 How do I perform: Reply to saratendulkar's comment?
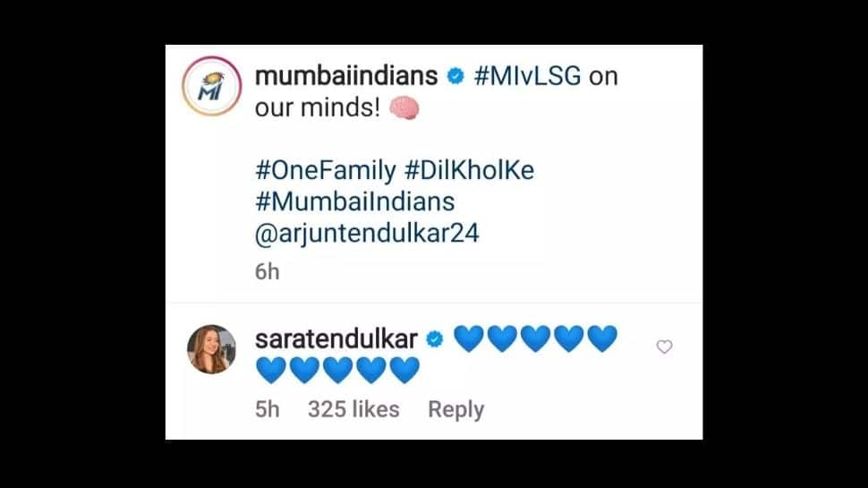coord(456,410)
